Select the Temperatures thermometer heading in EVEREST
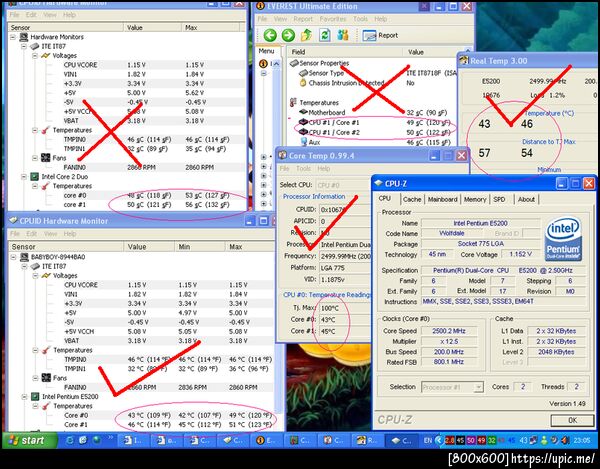The width and height of the screenshot is (600, 469). (x=315, y=103)
